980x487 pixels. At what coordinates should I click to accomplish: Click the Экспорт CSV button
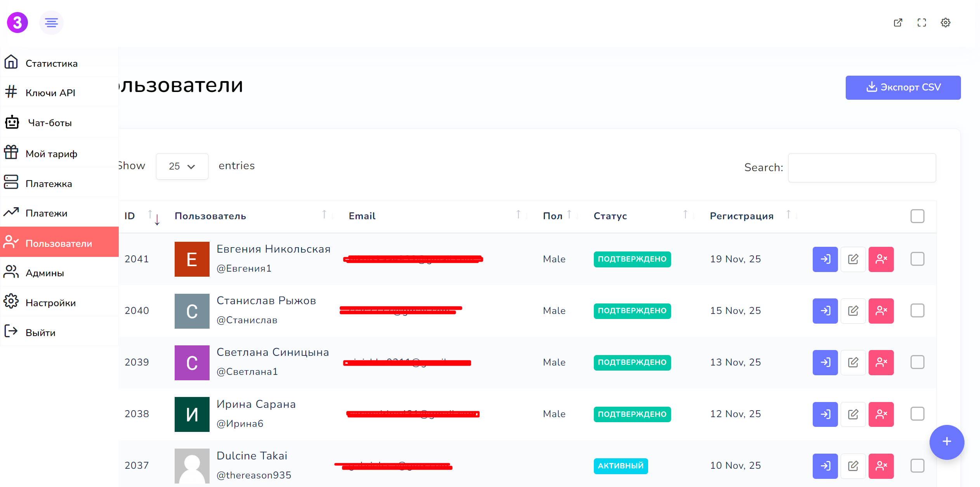[x=903, y=87]
